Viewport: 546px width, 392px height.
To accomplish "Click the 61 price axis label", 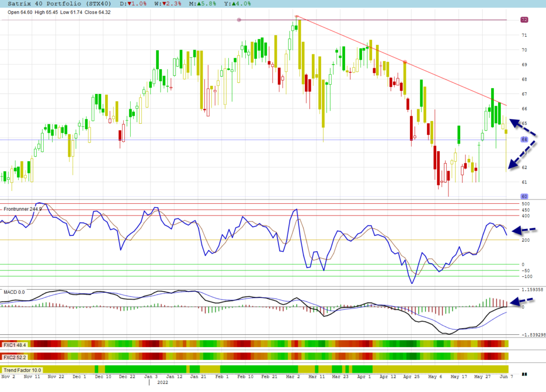I will [524, 182].
